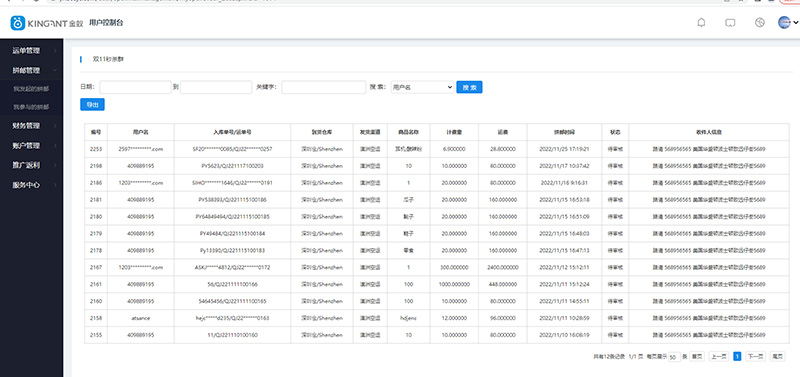The width and height of the screenshot is (800, 377).
Task: Focus the 关键字 keyword input field
Action: tap(323, 87)
